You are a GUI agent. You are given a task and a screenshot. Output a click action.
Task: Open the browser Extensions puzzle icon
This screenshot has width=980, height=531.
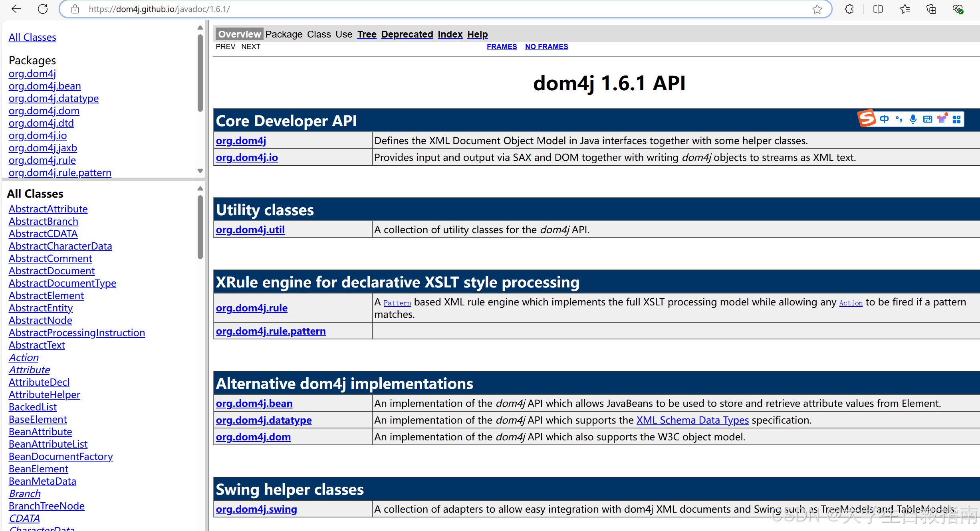(849, 9)
